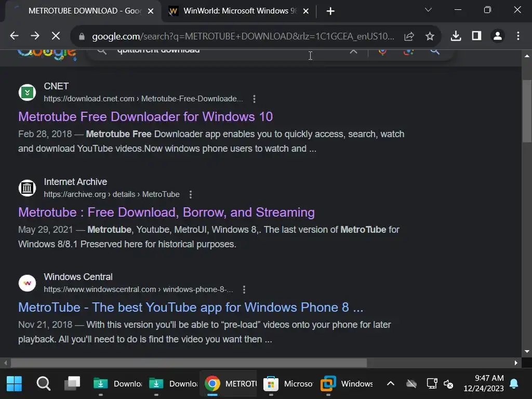Image resolution: width=532 pixels, height=399 pixels.
Task: Click the scroll right arrow
Action: tap(516, 363)
